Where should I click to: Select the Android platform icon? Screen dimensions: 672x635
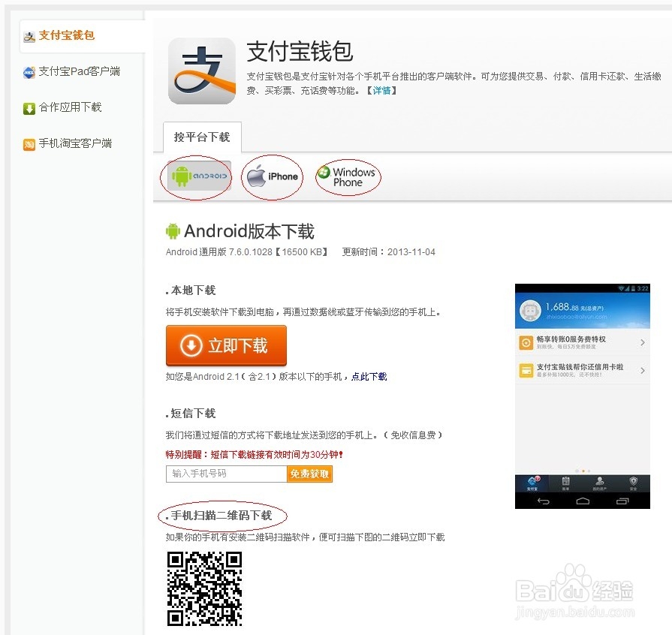pos(195,176)
